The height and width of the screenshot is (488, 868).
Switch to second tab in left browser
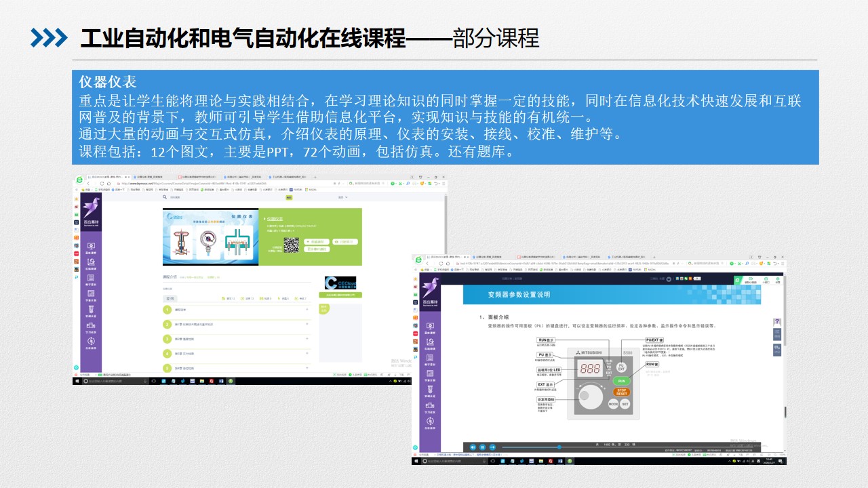click(155, 177)
